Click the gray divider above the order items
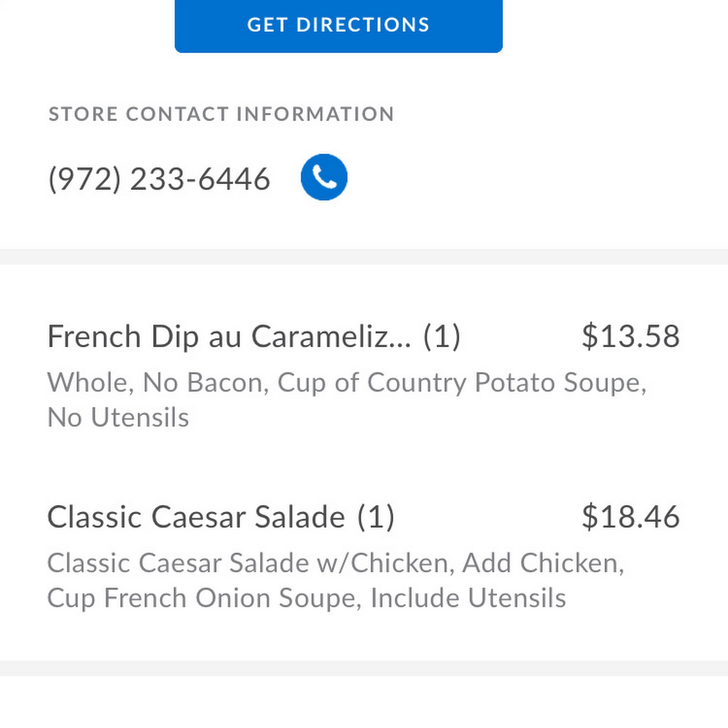The width and height of the screenshot is (728, 728). click(x=364, y=257)
